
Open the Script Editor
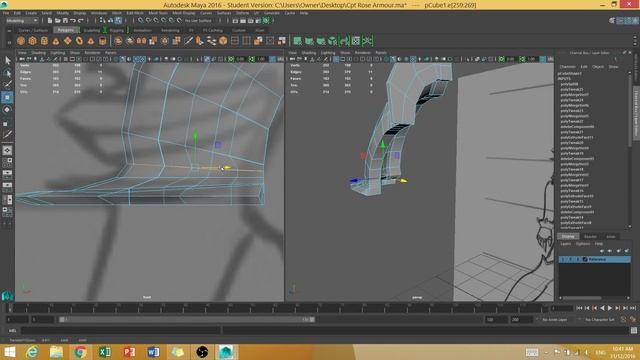point(633,331)
